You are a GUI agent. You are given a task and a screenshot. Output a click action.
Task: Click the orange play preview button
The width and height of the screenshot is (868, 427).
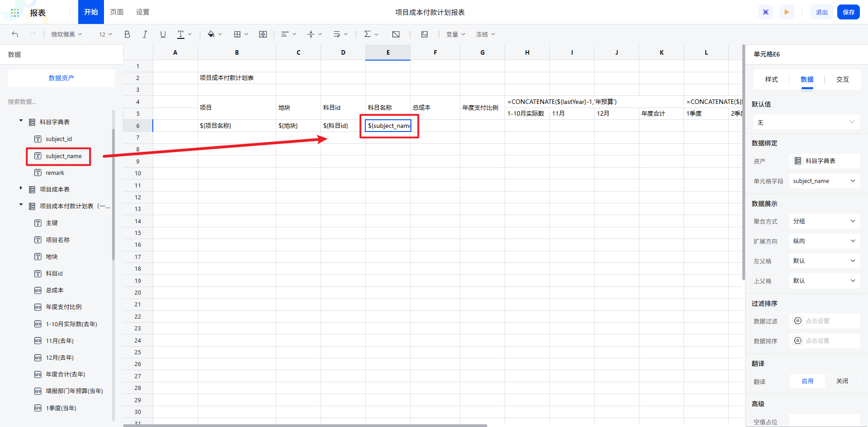pyautogui.click(x=787, y=12)
